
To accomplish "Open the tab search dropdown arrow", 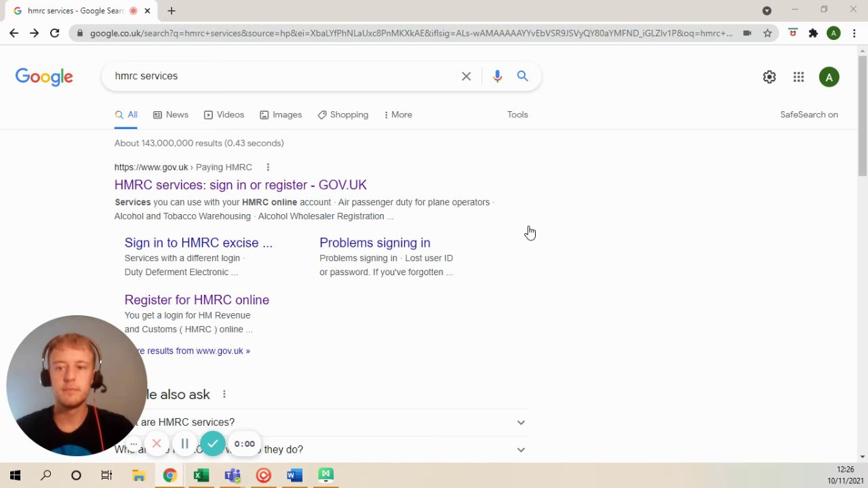I will pyautogui.click(x=766, y=11).
